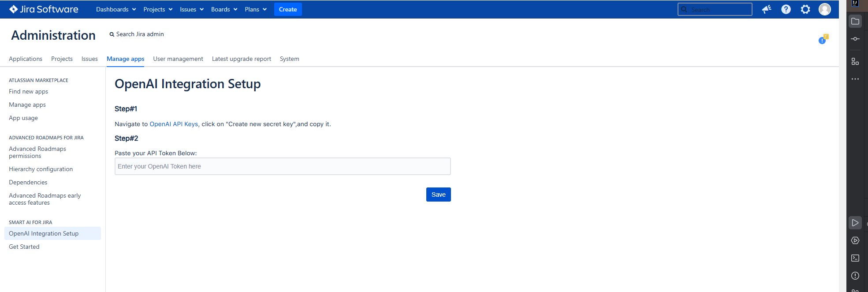Click the OpenAI token input field
This screenshot has width=868, height=292.
(x=283, y=166)
